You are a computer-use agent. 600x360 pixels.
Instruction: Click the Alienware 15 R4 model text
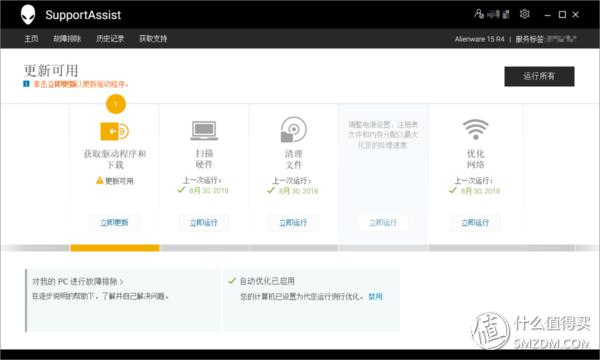pos(479,39)
